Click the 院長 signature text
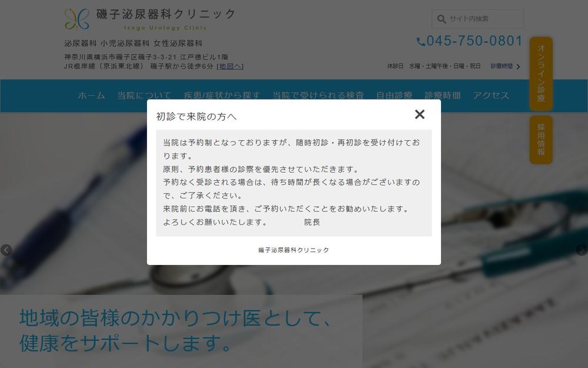The width and height of the screenshot is (588, 368). click(312, 223)
